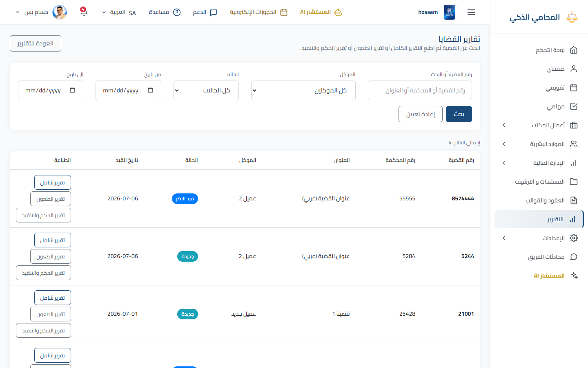The image size is (588, 368).
Task: Click the briefcase icon for أعمال المكتب
Action: tap(574, 125)
